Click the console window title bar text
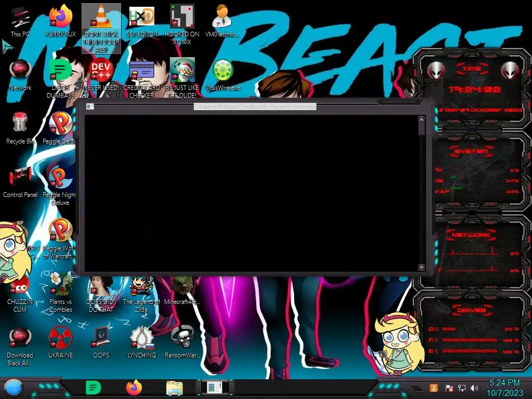532x399 pixels. click(x=255, y=107)
